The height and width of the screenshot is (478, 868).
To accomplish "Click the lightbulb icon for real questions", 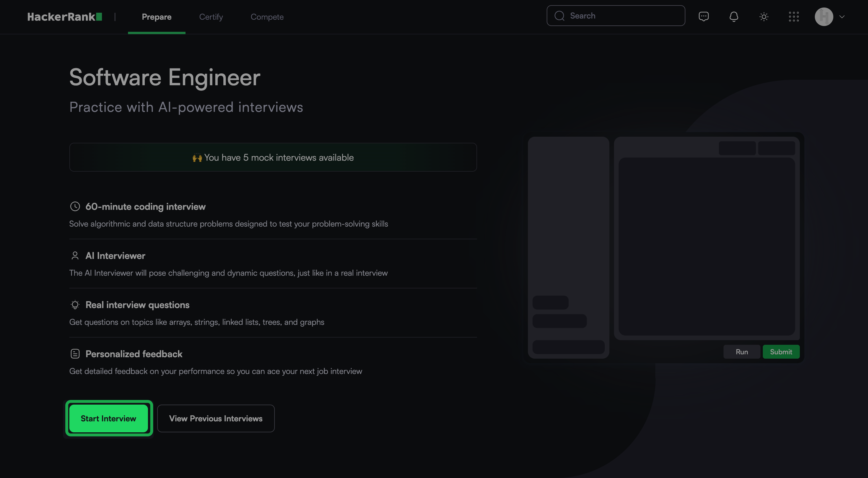I will point(75,305).
